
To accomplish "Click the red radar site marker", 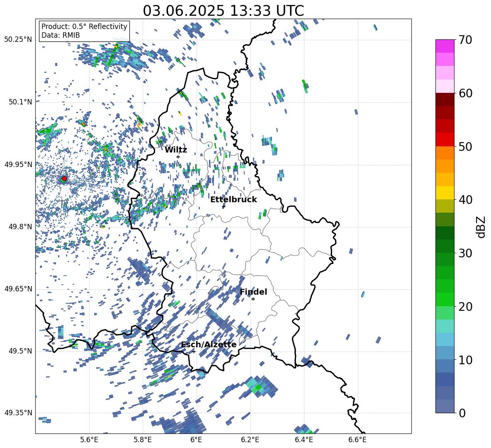I will click(64, 179).
